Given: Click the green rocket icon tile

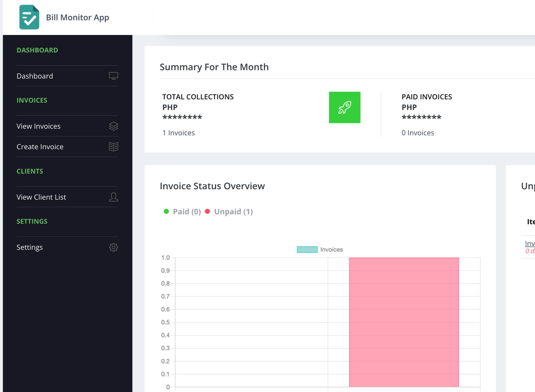Looking at the screenshot, I should click(344, 107).
